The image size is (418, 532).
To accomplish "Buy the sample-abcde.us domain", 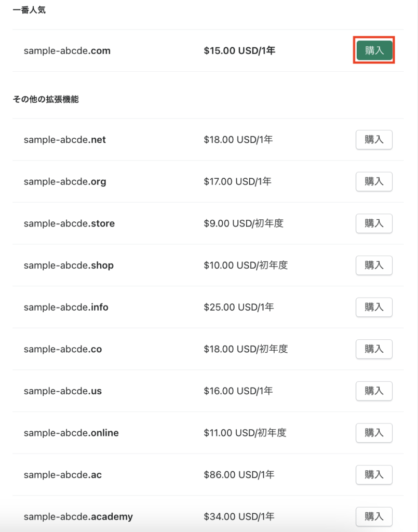I will 374,391.
